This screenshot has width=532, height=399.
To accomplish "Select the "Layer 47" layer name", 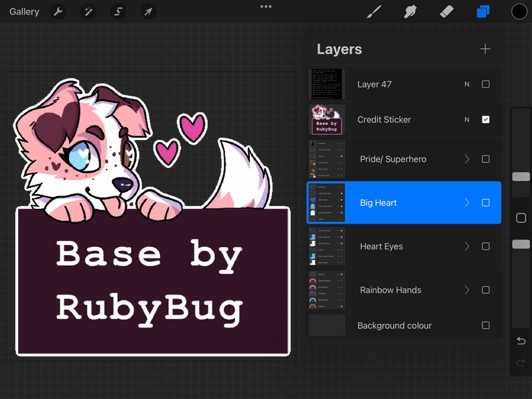I will (x=375, y=84).
